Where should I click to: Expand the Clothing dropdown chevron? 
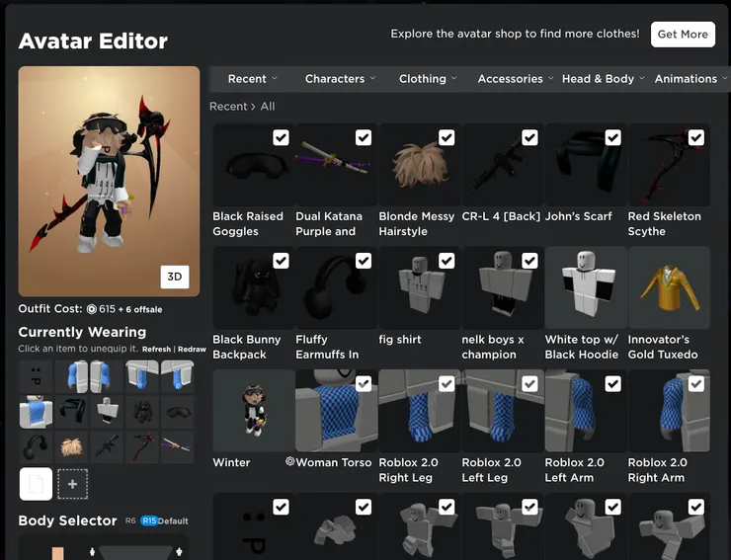pyautogui.click(x=454, y=78)
